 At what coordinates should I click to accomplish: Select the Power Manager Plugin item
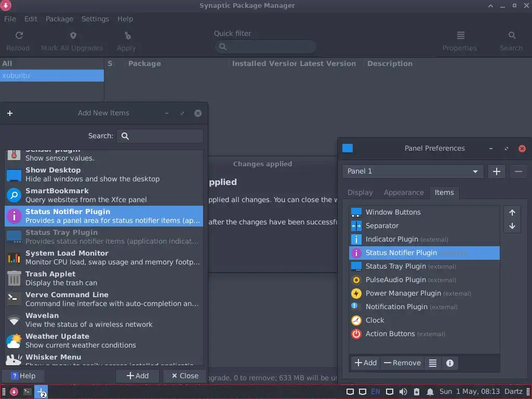pyautogui.click(x=424, y=294)
